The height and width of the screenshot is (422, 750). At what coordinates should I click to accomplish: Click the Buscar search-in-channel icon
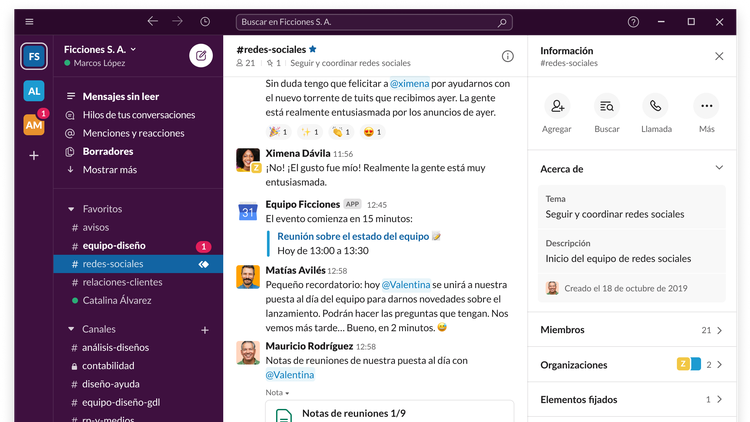click(606, 106)
